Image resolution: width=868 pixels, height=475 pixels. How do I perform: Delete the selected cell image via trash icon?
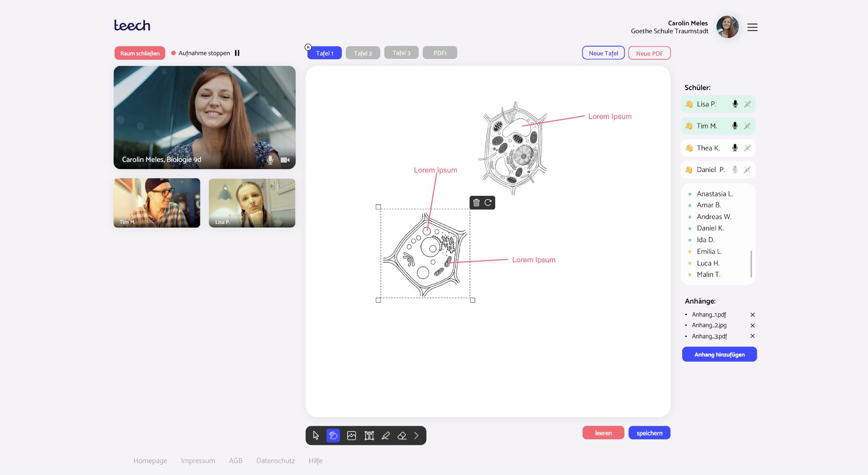click(x=476, y=203)
